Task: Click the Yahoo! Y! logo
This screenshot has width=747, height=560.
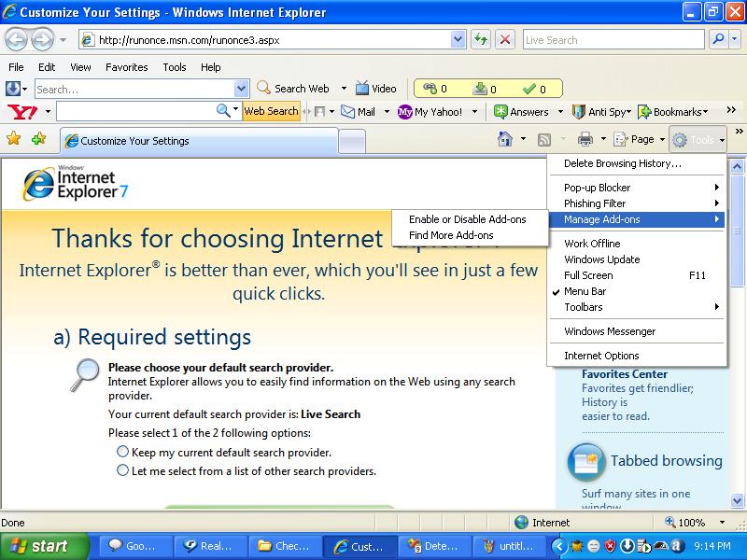Action: pyautogui.click(x=22, y=112)
